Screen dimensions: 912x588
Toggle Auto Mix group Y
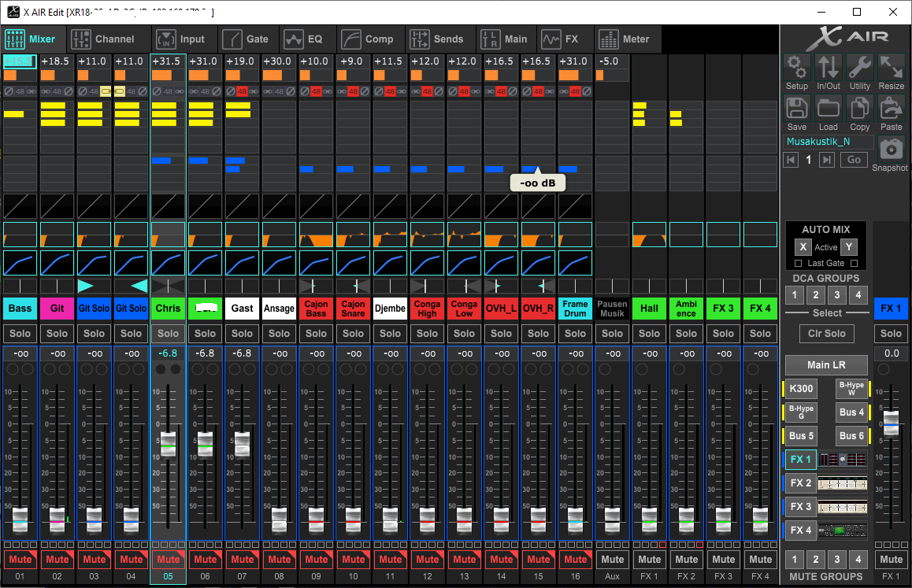849,247
